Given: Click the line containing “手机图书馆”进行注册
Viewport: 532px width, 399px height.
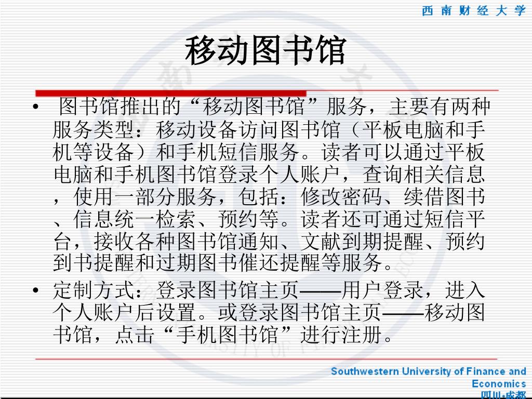Looking at the screenshot, I should point(223,335).
